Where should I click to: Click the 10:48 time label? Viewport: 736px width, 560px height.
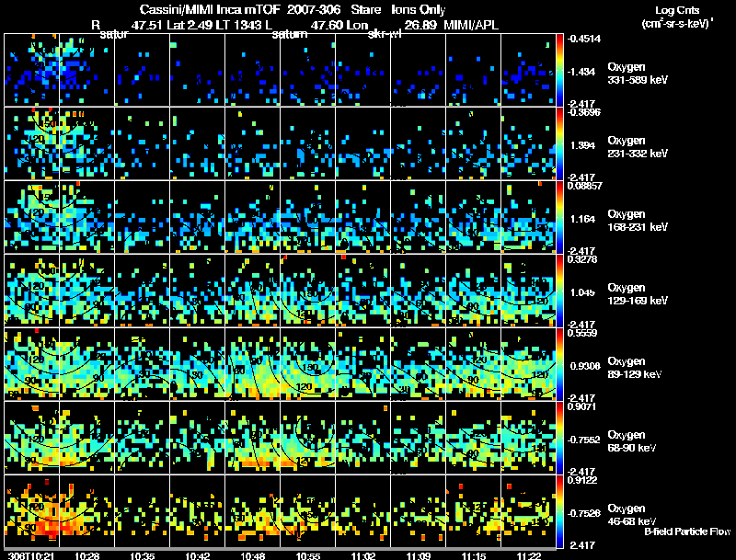(x=252, y=556)
